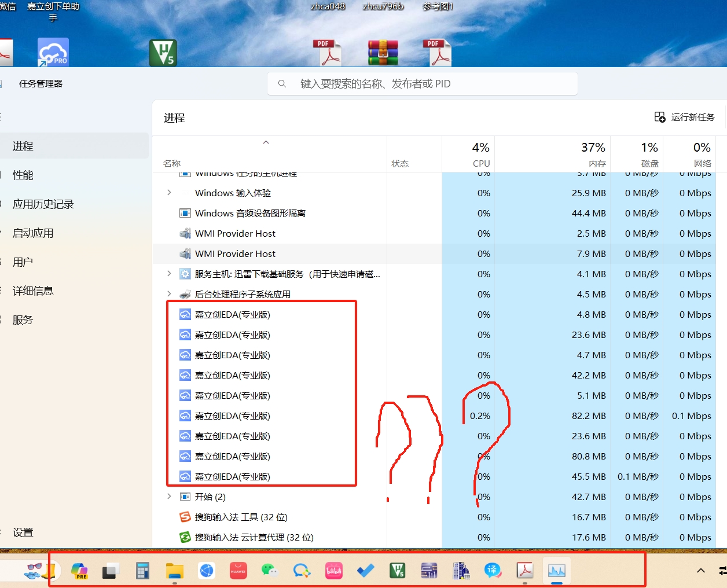Launch Huawei app in the taskbar

[238, 571]
